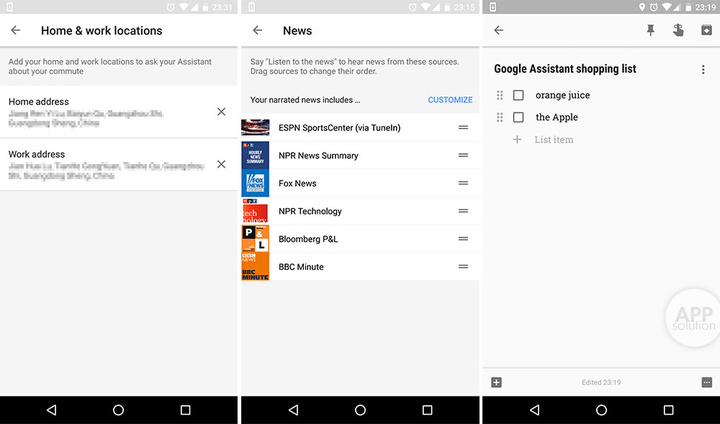
Task: Set a reminder for the note
Action: point(678,30)
